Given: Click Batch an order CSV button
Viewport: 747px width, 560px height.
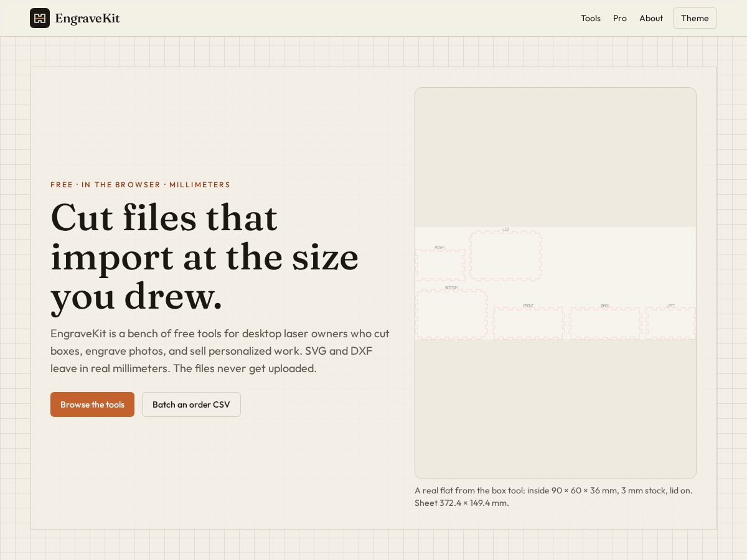Looking at the screenshot, I should [191, 404].
